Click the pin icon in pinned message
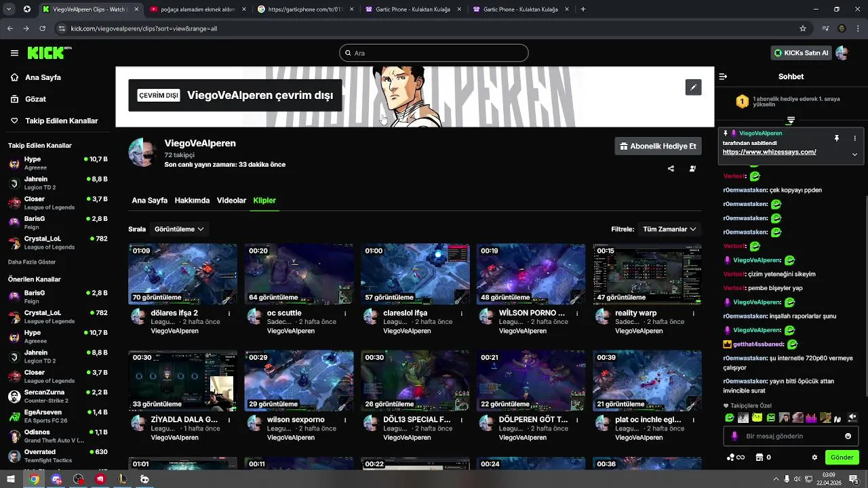The image size is (868, 488). click(x=837, y=138)
